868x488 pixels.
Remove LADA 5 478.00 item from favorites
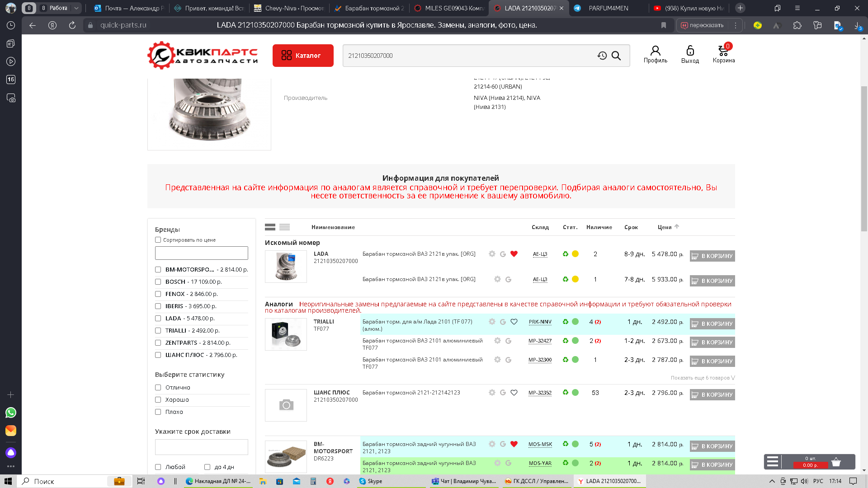514,254
